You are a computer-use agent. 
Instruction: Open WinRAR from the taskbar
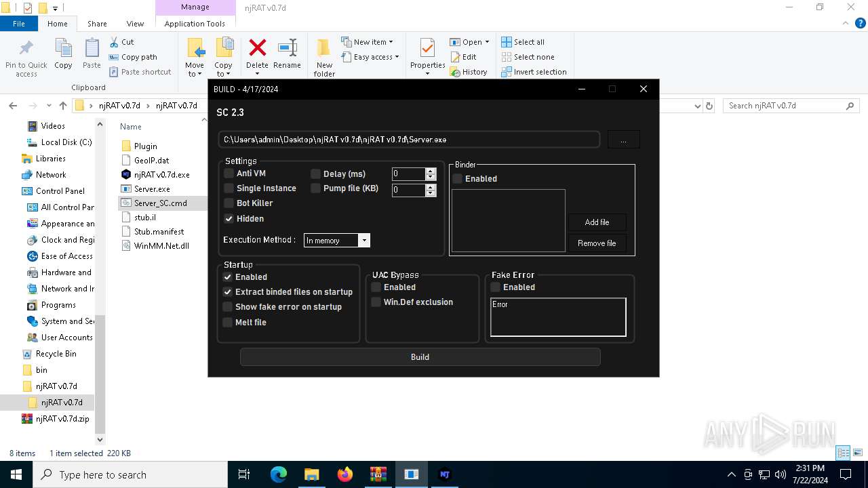coord(378,474)
